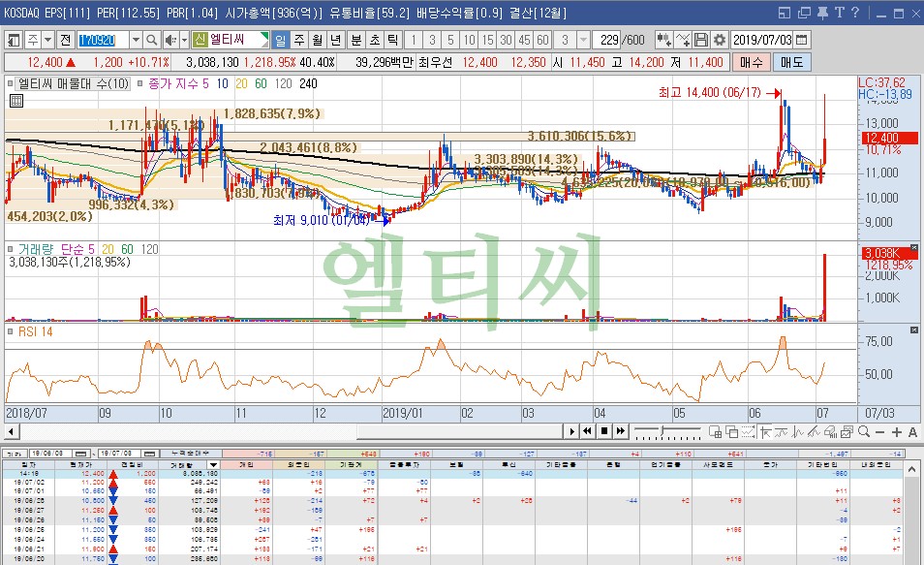Select the 주 weekly period
924x565 pixels.
pyautogui.click(x=299, y=40)
